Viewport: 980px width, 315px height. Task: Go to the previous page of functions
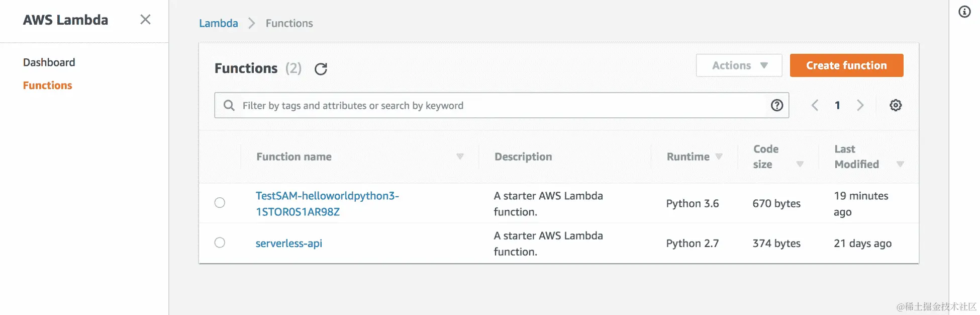(x=815, y=105)
